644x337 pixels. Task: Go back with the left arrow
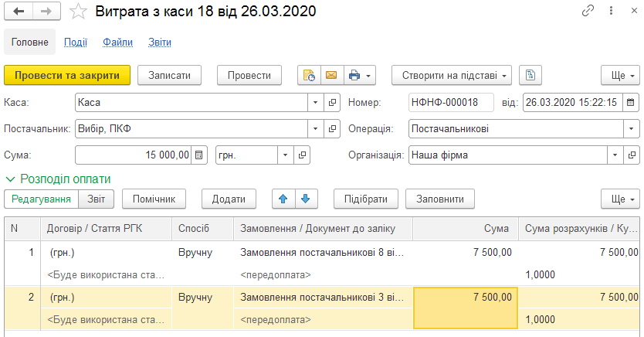(18, 12)
